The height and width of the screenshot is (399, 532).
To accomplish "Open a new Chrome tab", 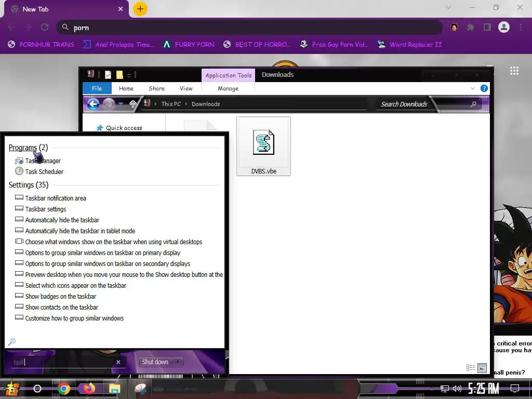I will [140, 9].
